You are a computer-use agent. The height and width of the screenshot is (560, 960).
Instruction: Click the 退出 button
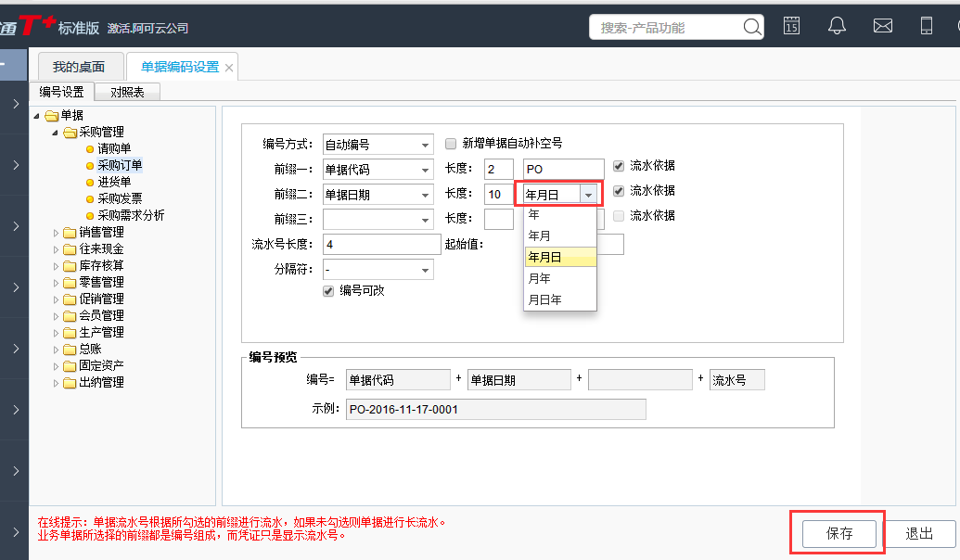[x=919, y=534]
